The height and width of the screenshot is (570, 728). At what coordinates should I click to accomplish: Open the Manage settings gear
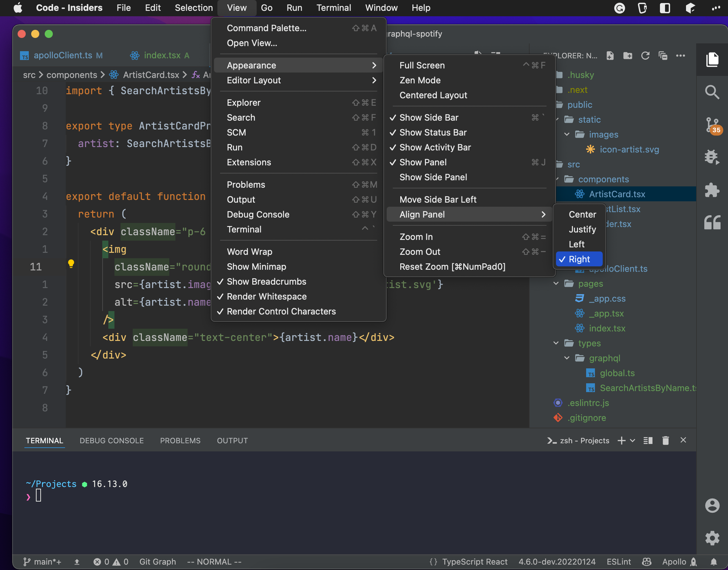[x=712, y=538]
